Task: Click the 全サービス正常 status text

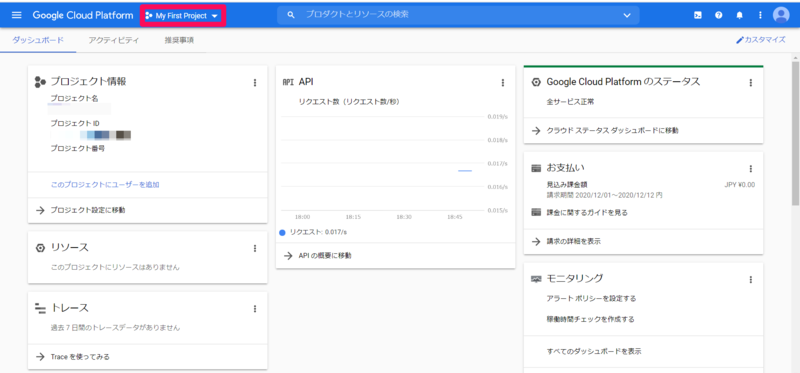Action: [570, 102]
